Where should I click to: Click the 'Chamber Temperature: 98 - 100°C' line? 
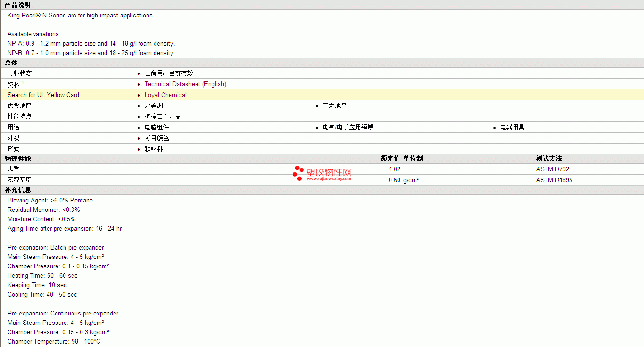click(54, 341)
